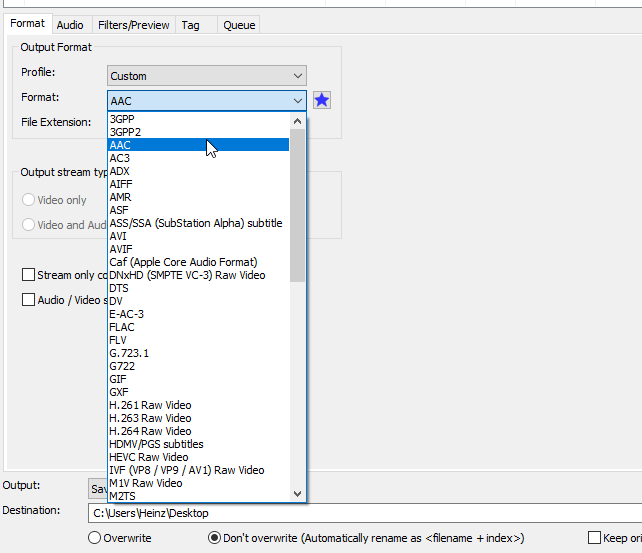This screenshot has width=642, height=553.
Task: Choose AC3 in the format list
Action: [x=119, y=158]
